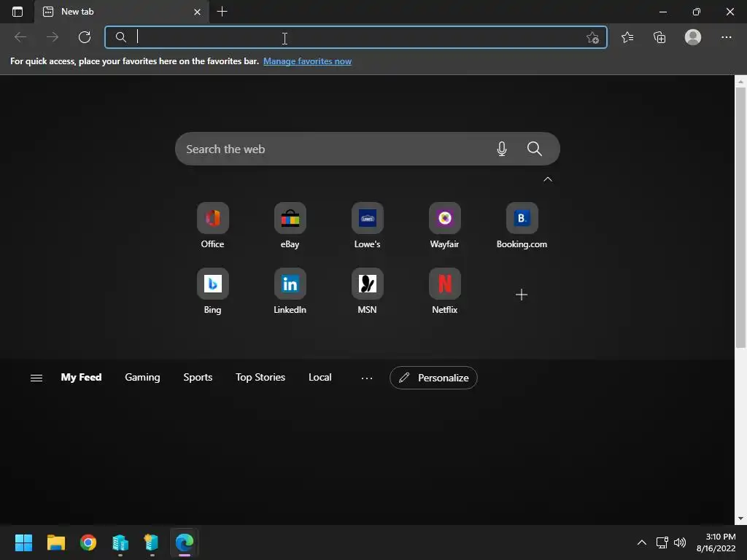Open the volume speaker tray icon
Screen dimensions: 747x560
(x=680, y=542)
